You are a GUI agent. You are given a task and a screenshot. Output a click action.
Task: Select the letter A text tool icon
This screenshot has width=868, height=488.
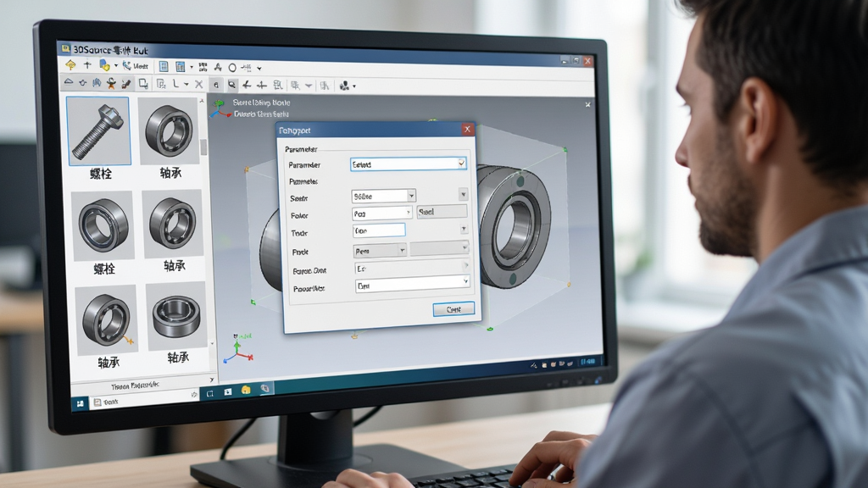(x=218, y=68)
